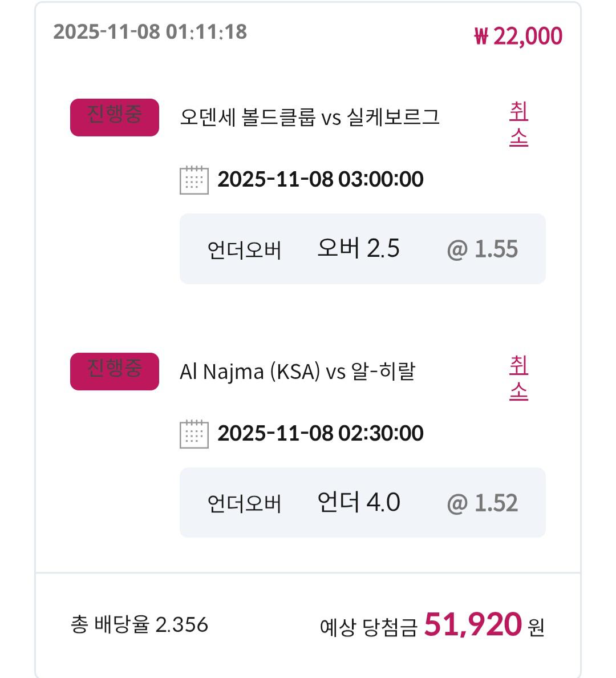
Task: Click the 언더오버 label beside 오버 2.5
Action: point(244,251)
